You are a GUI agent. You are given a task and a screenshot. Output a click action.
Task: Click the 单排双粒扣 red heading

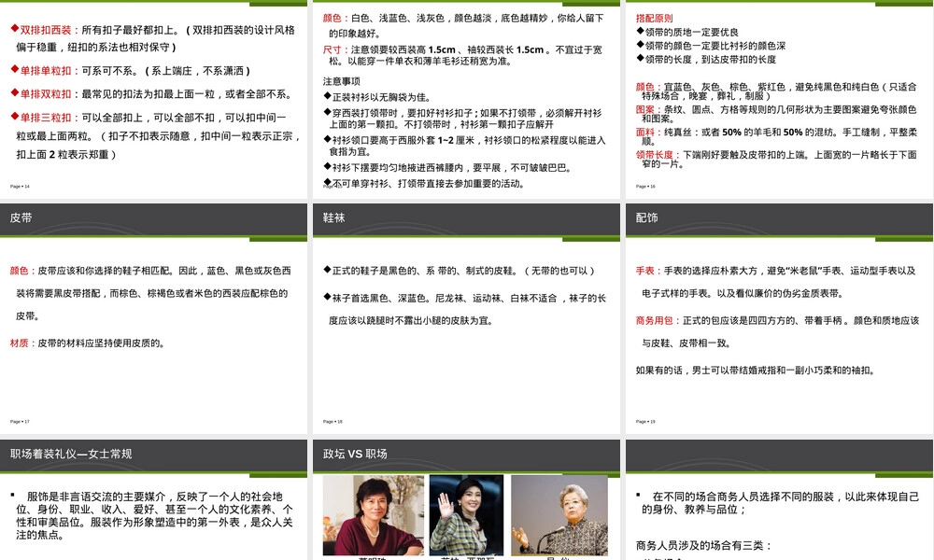coord(45,94)
